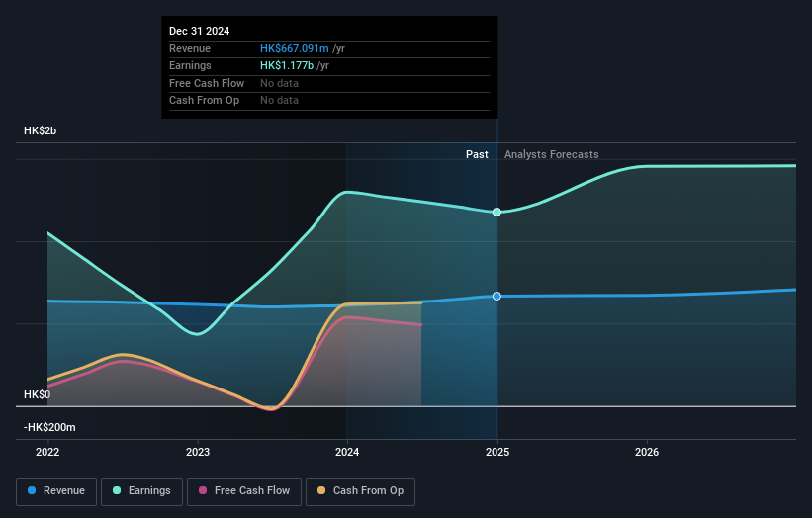The image size is (812, 518).
Task: Click the -HK$200m y-axis label
Action: pyautogui.click(x=49, y=427)
